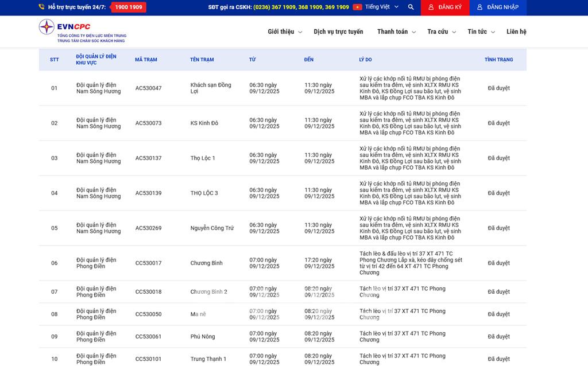Click the Vietnam flag icon
This screenshot has height=366, width=588.
point(357,7)
